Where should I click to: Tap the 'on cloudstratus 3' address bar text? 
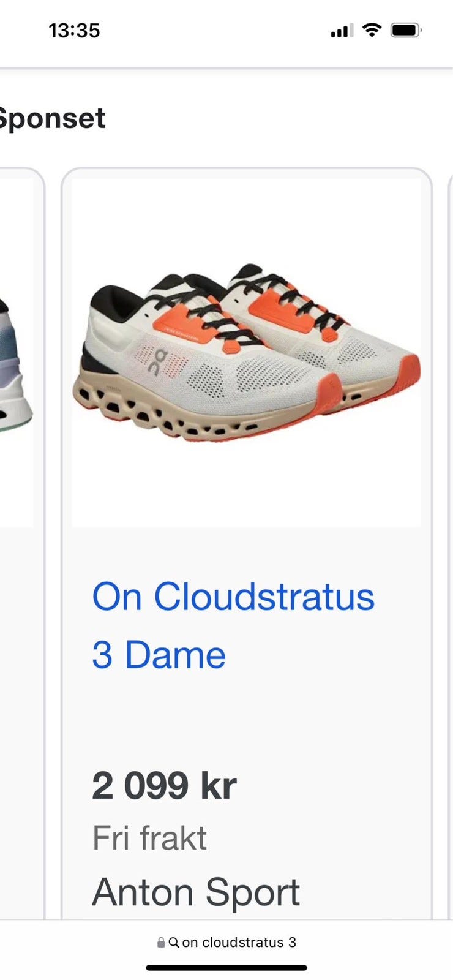coord(239,943)
